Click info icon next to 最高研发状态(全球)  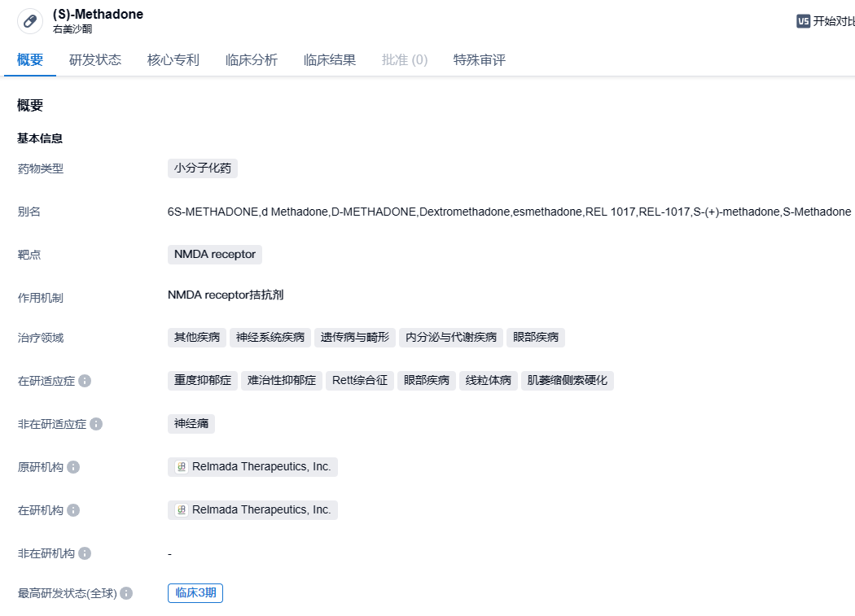click(x=126, y=593)
